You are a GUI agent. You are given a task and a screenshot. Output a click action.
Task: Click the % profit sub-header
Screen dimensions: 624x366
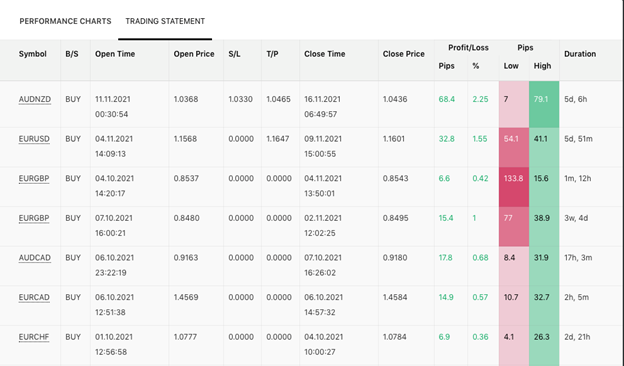[476, 66]
